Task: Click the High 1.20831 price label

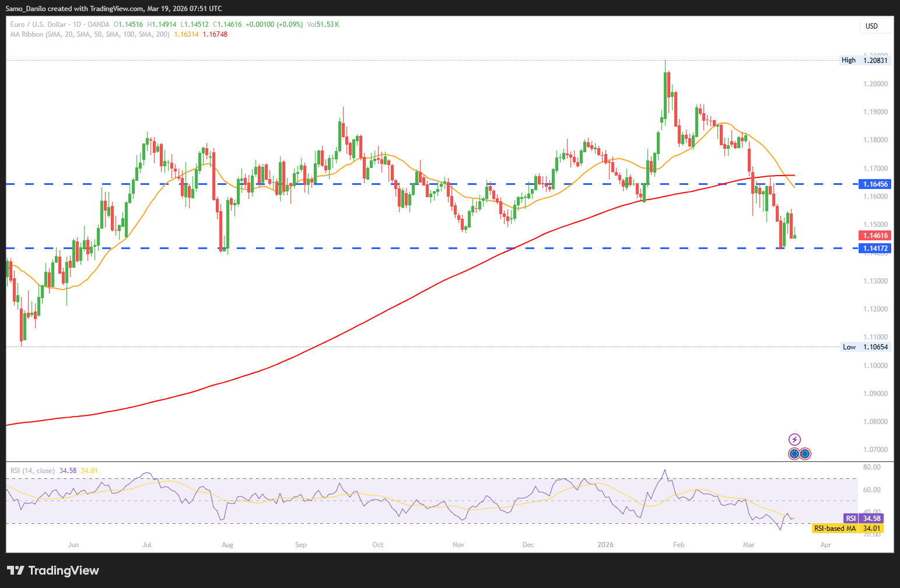Action: (x=866, y=60)
